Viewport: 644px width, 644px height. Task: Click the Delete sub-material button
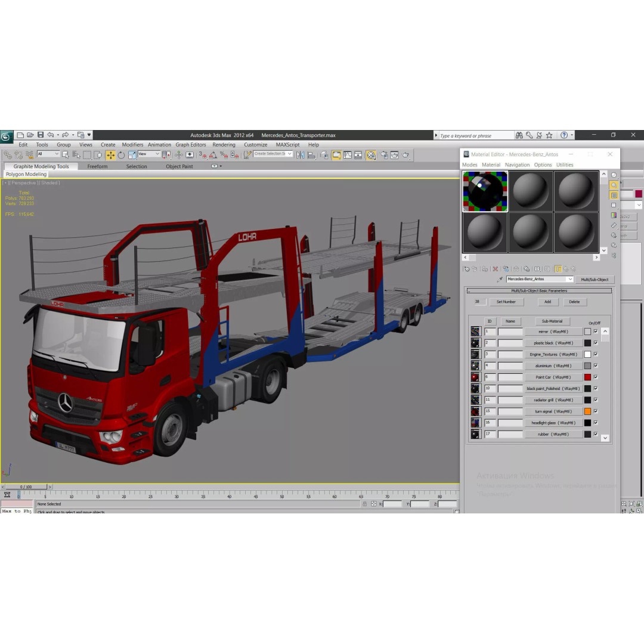click(x=574, y=302)
